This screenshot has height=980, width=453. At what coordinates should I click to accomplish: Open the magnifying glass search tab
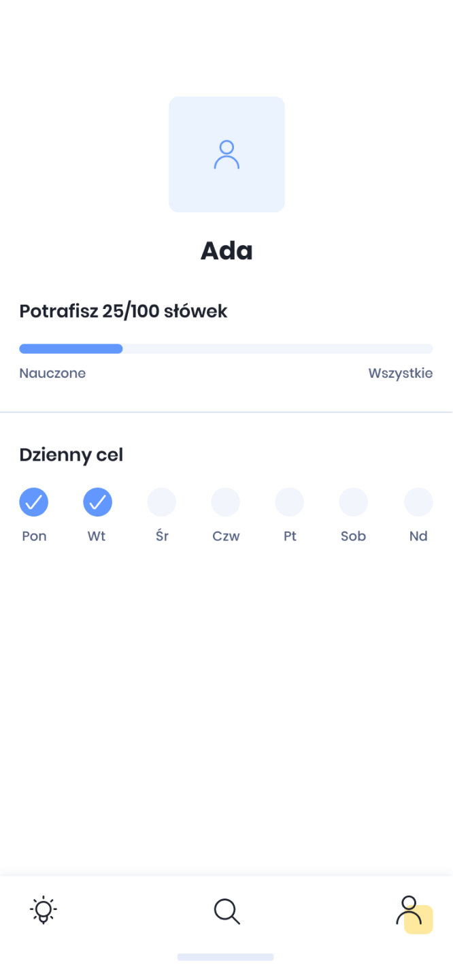coord(227,911)
